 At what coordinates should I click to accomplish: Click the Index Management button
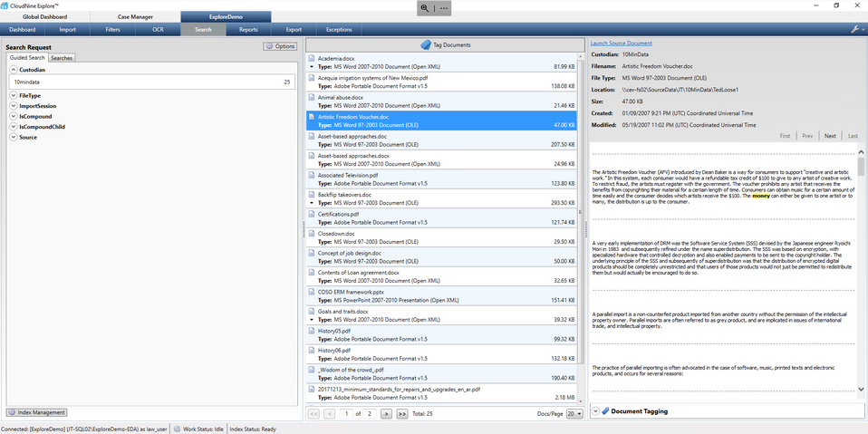pyautogui.click(x=36, y=412)
